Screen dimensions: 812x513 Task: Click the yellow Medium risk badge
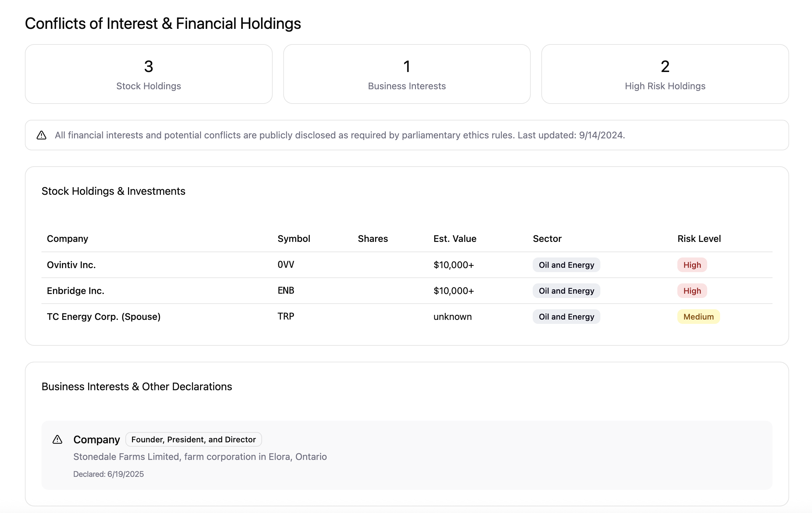(x=698, y=317)
